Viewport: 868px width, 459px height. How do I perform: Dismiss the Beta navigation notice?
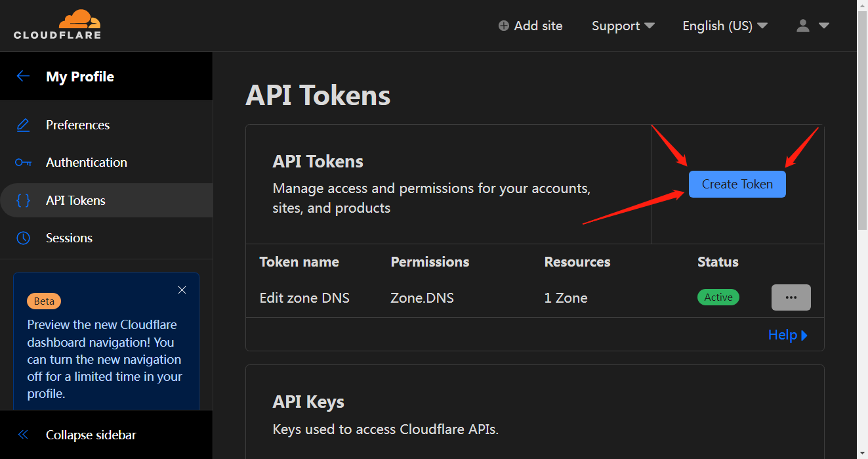182,290
